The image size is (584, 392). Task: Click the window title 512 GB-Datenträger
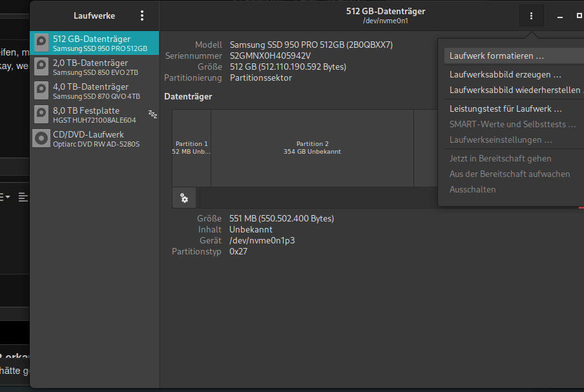click(x=386, y=11)
